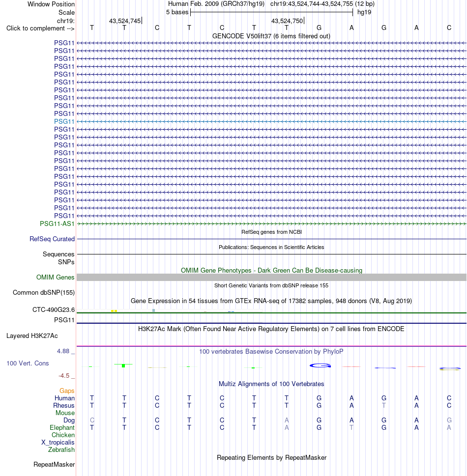The width and height of the screenshot is (467, 476).
Task: Click the 43,524,745 coordinate marker
Action: coord(125,21)
